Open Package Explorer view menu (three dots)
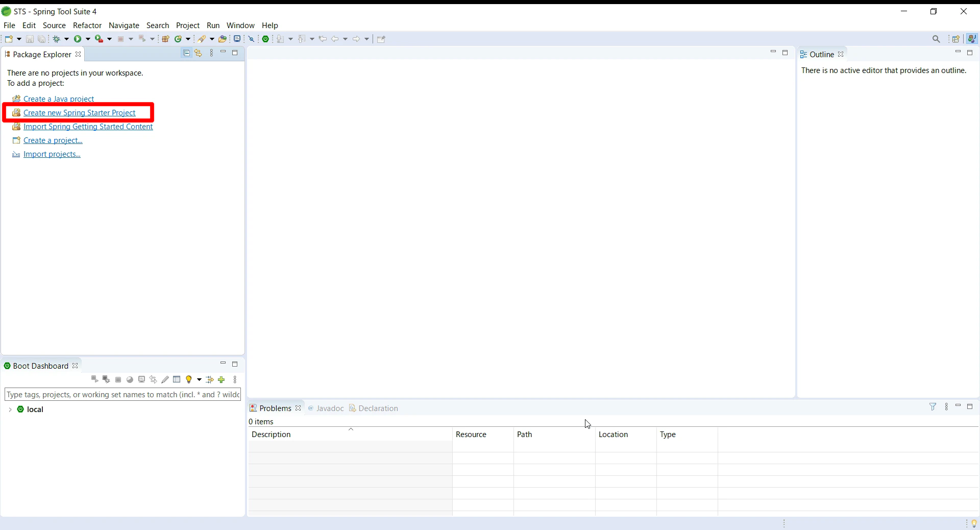The height and width of the screenshot is (530, 980). click(x=211, y=53)
